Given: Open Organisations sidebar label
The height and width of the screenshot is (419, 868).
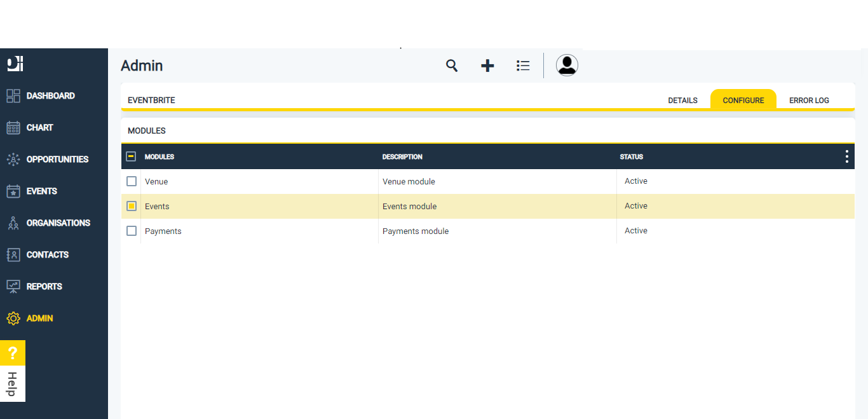Looking at the screenshot, I should (x=58, y=223).
